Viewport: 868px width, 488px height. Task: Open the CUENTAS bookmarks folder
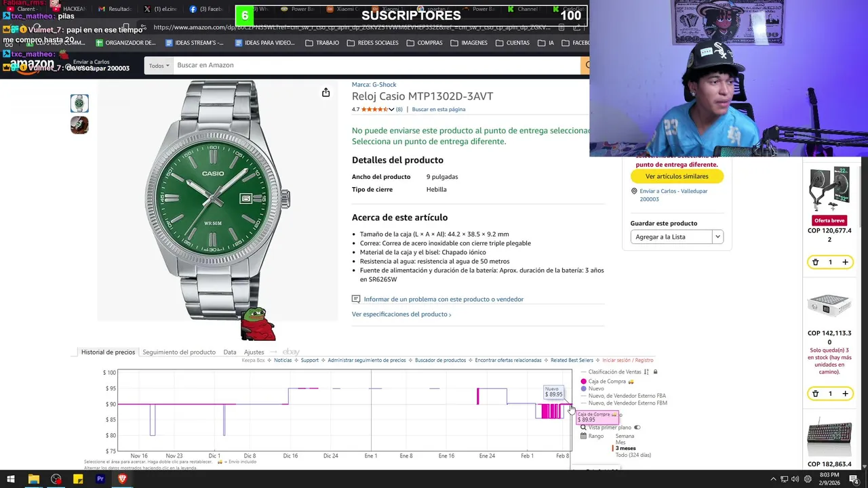[513, 43]
